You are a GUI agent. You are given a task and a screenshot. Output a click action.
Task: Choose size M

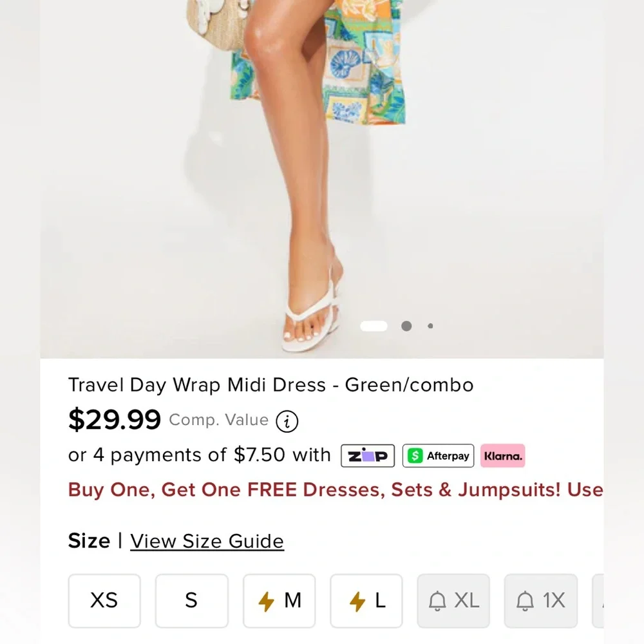point(279,601)
